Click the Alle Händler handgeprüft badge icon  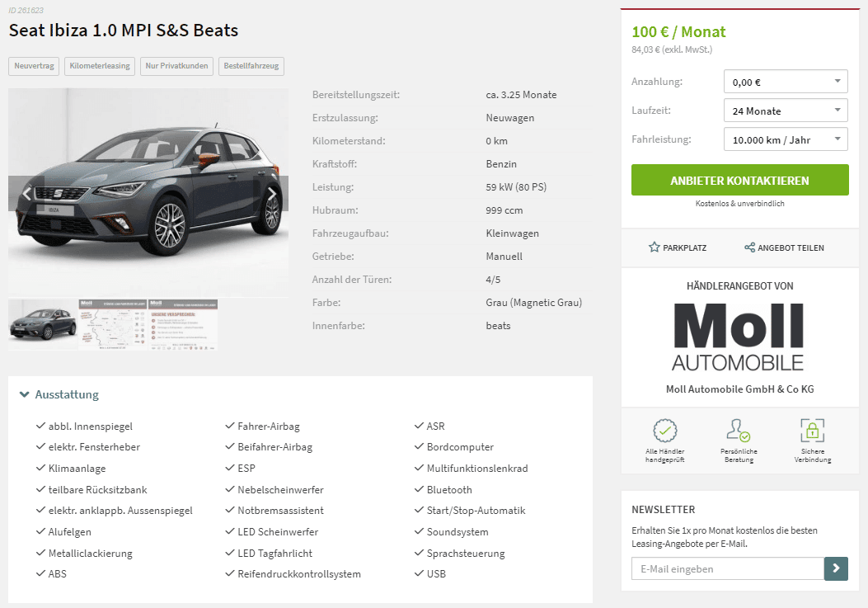coord(665,430)
